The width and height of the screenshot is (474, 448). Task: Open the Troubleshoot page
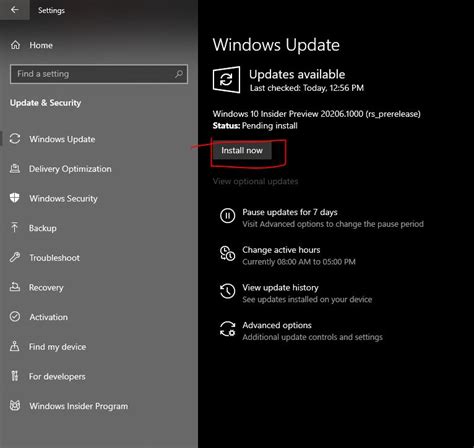(x=55, y=258)
